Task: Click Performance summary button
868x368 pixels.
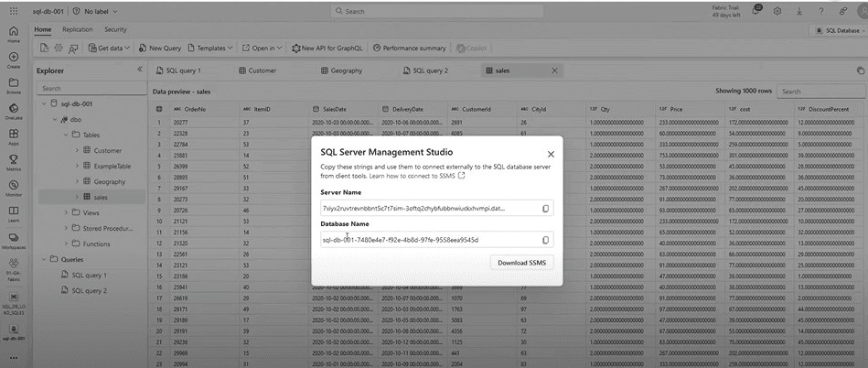Action: pyautogui.click(x=409, y=49)
